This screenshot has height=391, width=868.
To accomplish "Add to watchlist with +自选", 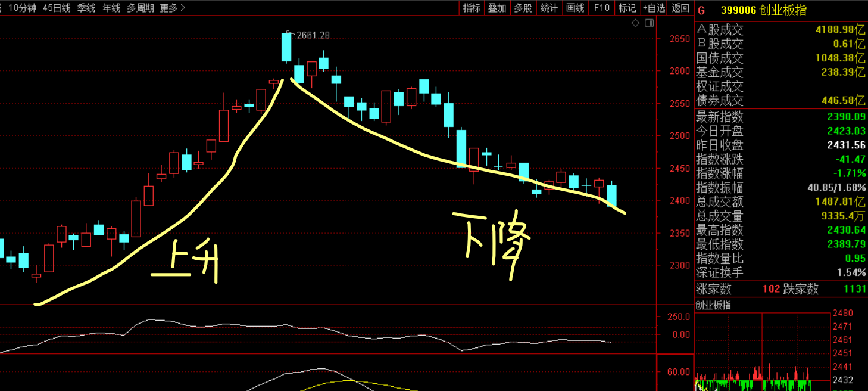I will [x=654, y=8].
